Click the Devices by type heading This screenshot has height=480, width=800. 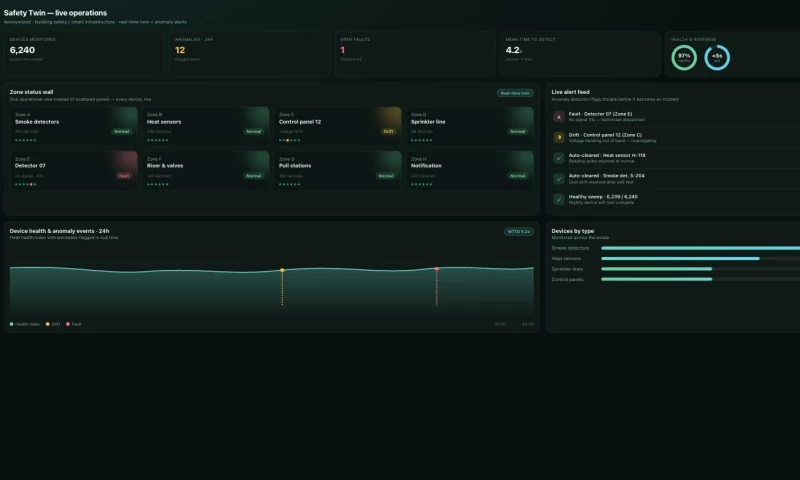(x=572, y=231)
